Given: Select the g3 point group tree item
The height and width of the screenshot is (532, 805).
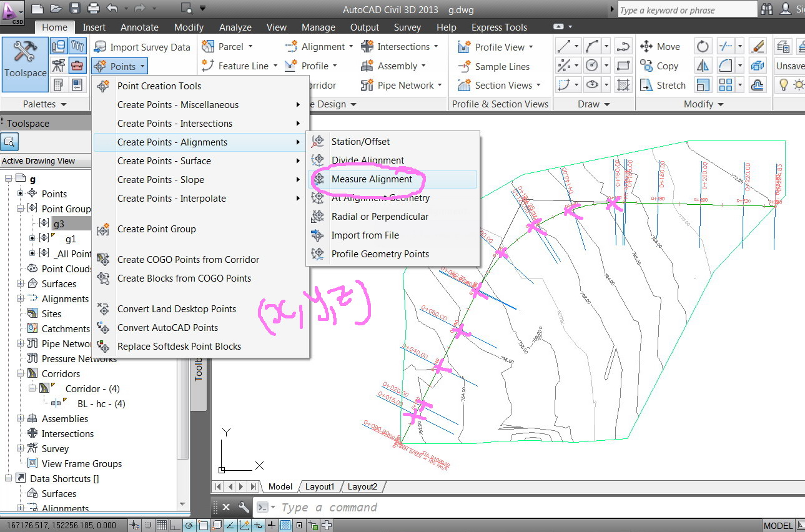Looking at the screenshot, I should (59, 224).
